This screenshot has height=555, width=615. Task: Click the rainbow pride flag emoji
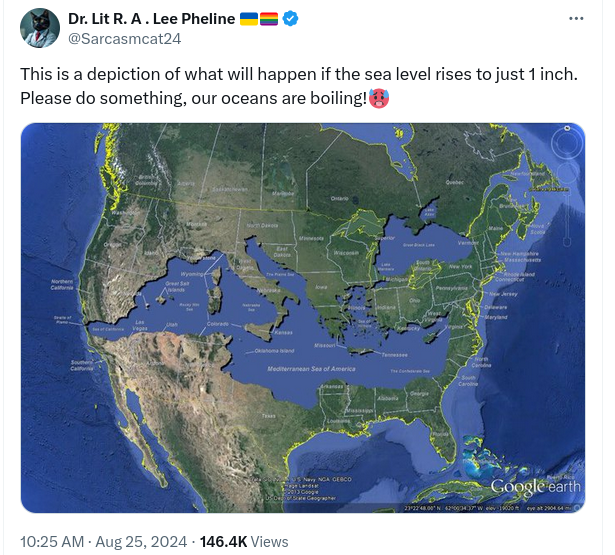point(269,18)
